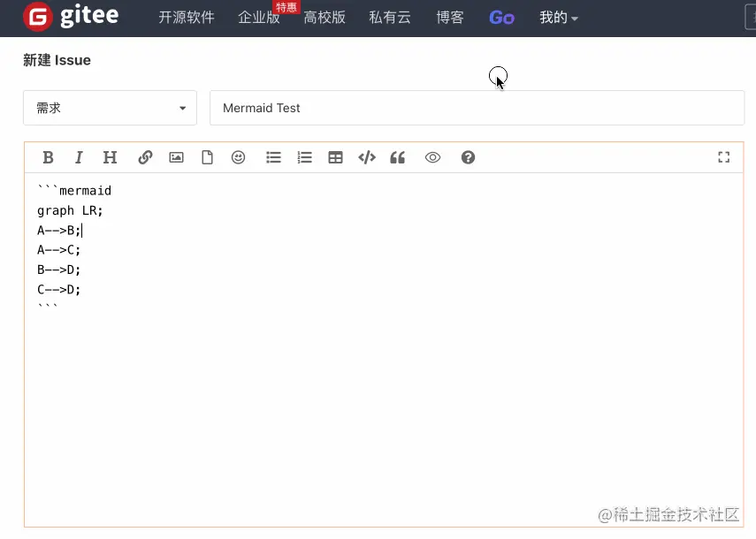
Task: Open the 博客 navigation item
Action: click(450, 18)
